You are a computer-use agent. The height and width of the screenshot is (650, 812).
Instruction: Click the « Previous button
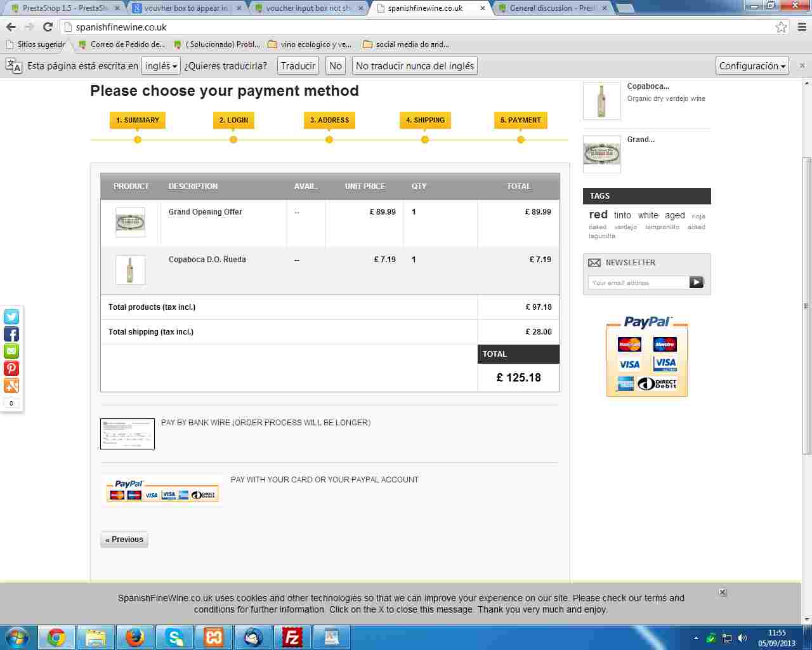124,540
